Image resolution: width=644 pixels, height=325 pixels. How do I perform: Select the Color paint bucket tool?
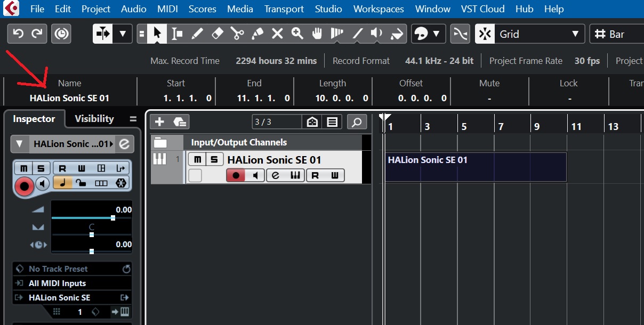click(x=397, y=34)
